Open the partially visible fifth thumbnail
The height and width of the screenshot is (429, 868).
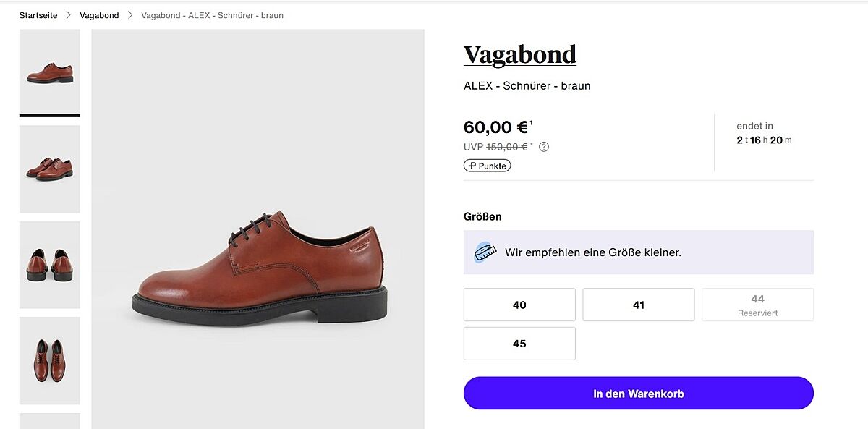(x=50, y=421)
